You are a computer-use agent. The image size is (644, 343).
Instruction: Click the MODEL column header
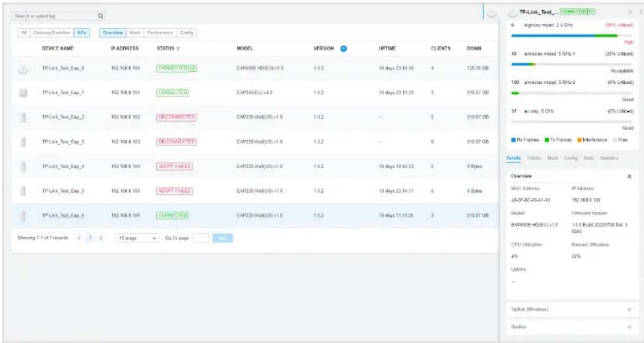[244, 49]
